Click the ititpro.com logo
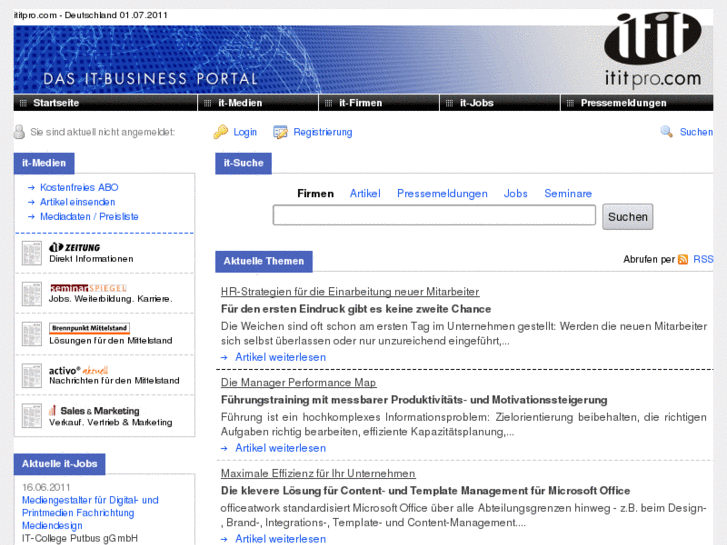Viewport: 727px width, 545px height. click(653, 50)
